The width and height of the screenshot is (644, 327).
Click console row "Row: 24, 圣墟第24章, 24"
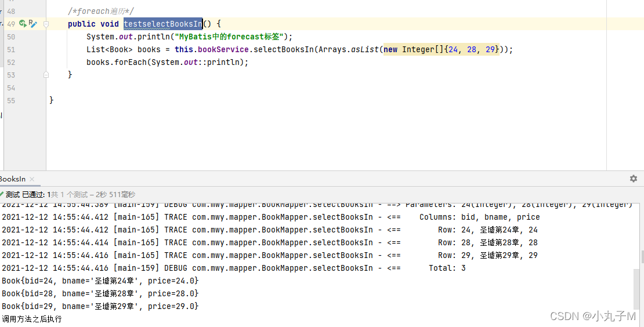click(270, 230)
